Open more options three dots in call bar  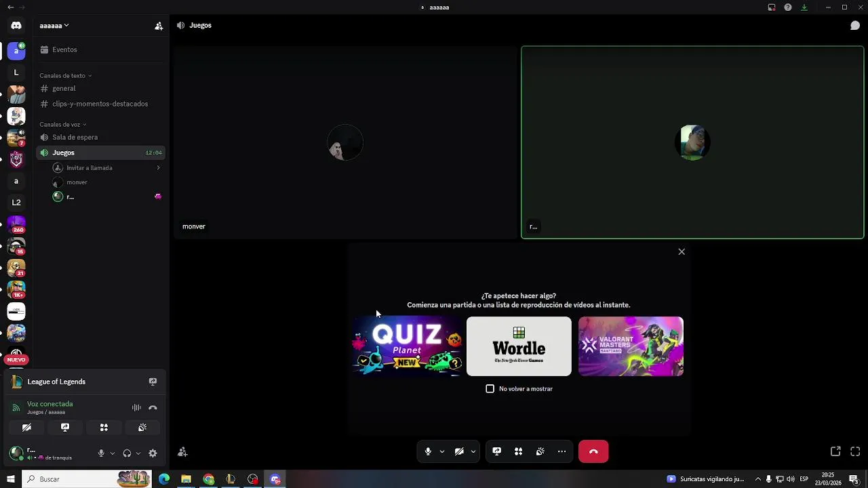[562, 451]
